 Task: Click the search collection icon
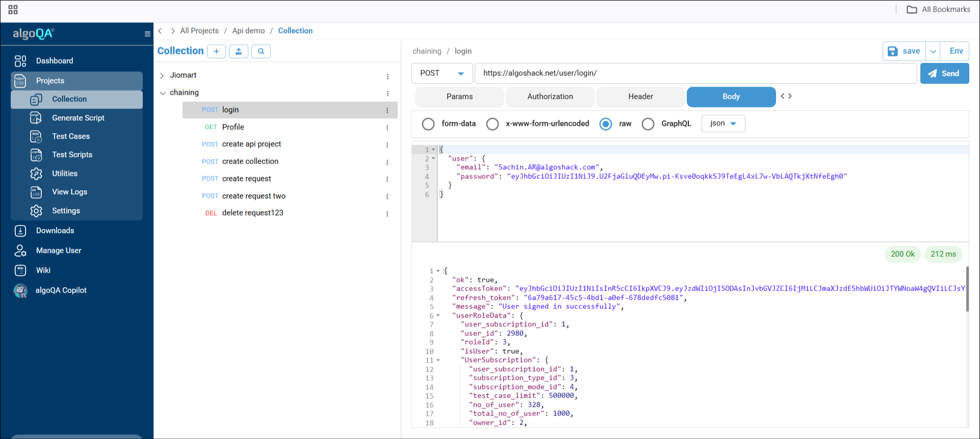[261, 51]
